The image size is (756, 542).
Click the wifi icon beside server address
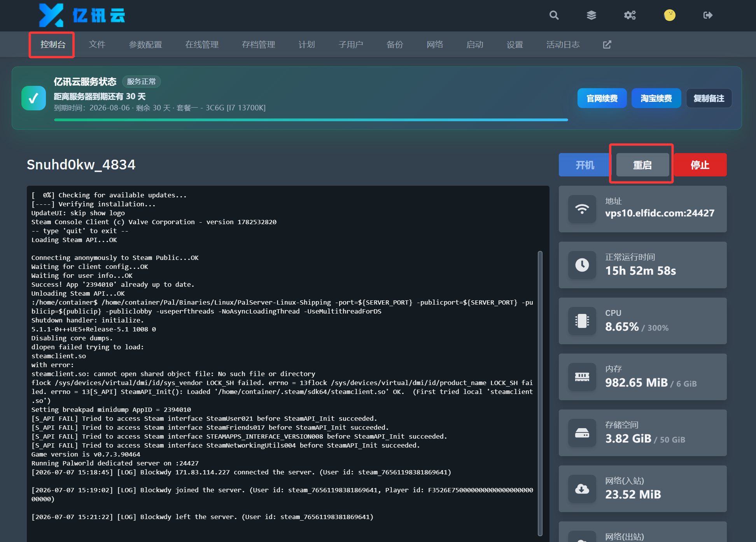[582, 209]
